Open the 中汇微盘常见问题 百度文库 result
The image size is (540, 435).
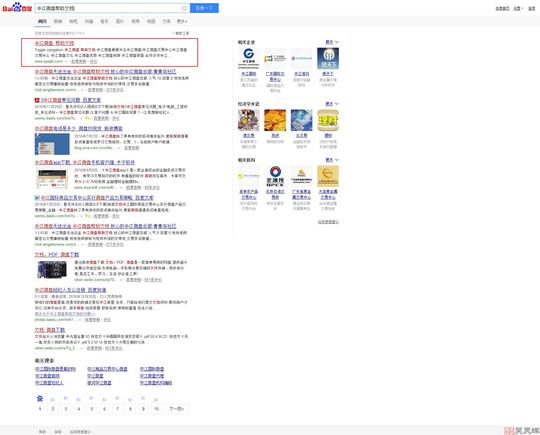[71, 100]
